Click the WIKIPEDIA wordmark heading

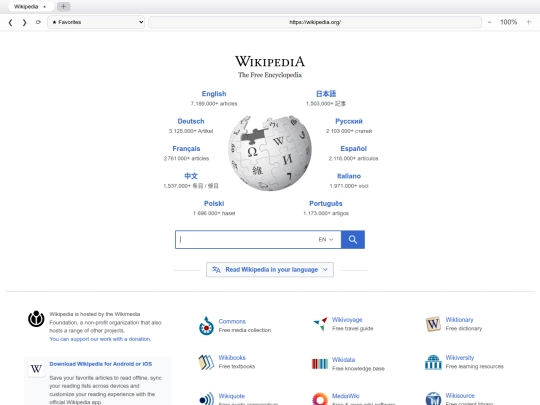[x=270, y=62]
